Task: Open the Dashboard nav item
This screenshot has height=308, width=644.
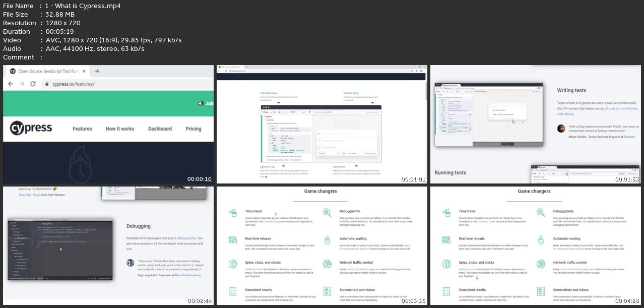Action: click(x=160, y=129)
